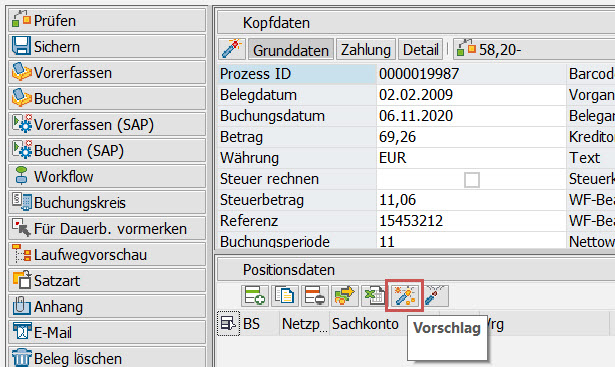Click the table row selector icon left of BS
Viewport: 615px width, 367px height.
pyautogui.click(x=228, y=323)
